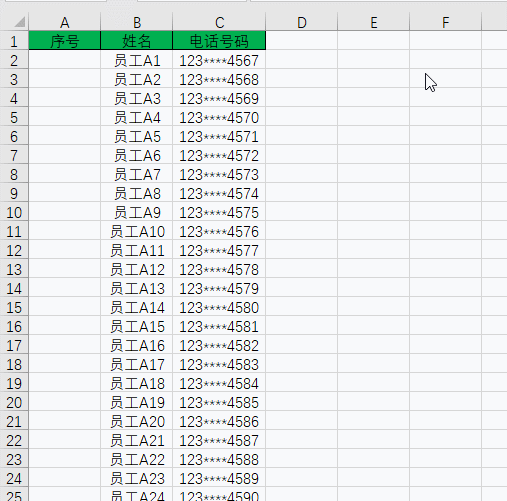
Task: Select column C header
Action: (219, 22)
